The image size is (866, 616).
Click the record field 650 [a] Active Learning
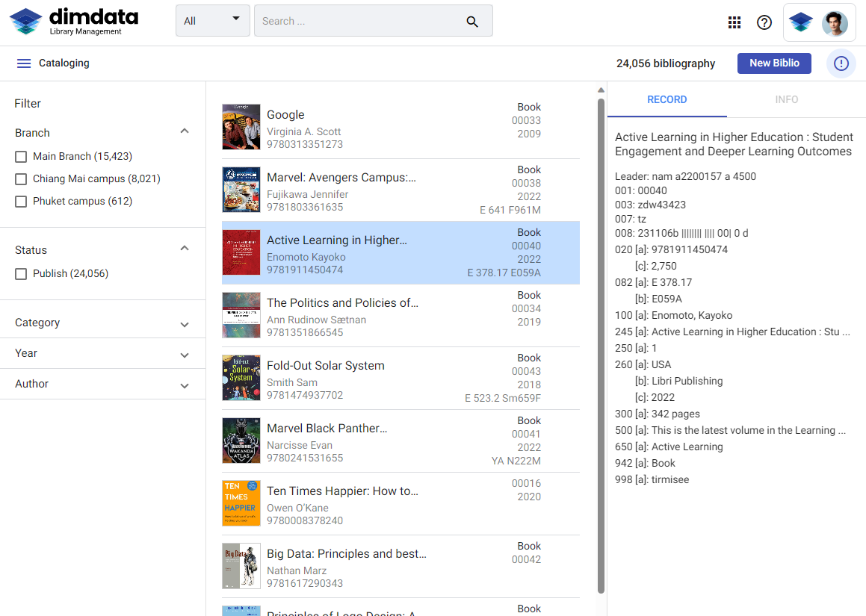(x=669, y=447)
